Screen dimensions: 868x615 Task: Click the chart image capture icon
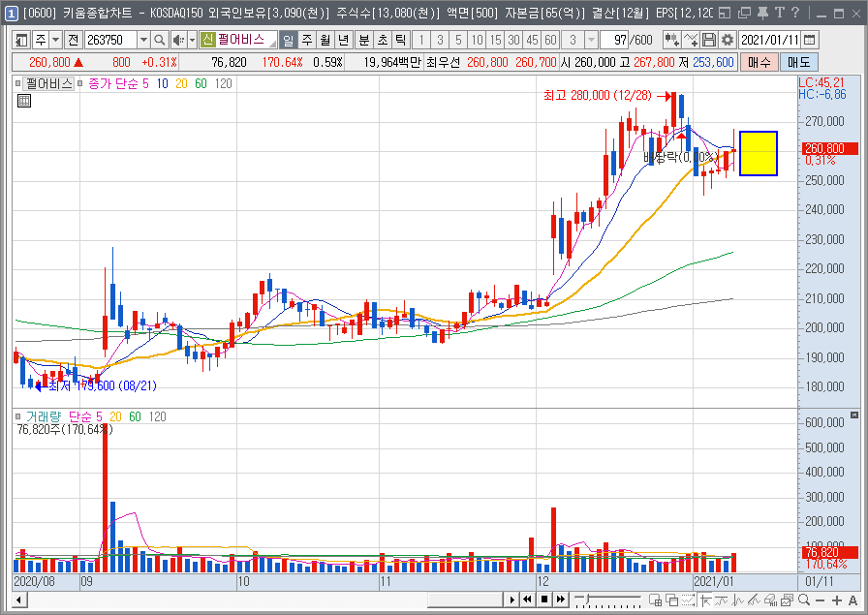point(788,600)
